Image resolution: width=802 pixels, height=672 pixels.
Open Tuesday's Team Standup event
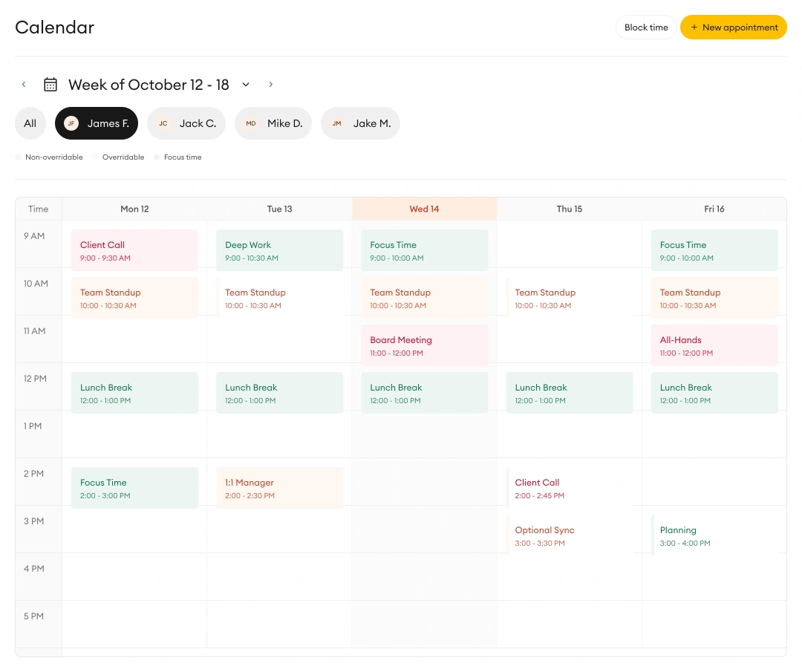279,298
